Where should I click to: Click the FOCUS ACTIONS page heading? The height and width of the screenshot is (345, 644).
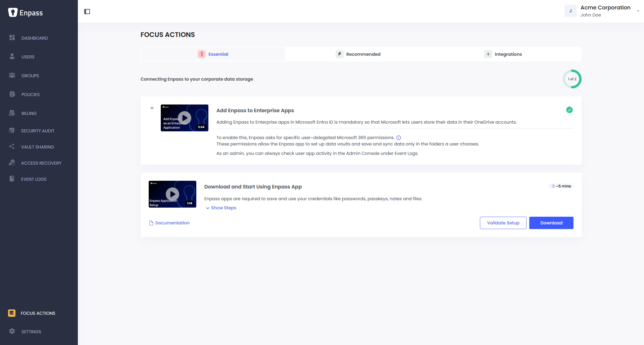pos(167,35)
